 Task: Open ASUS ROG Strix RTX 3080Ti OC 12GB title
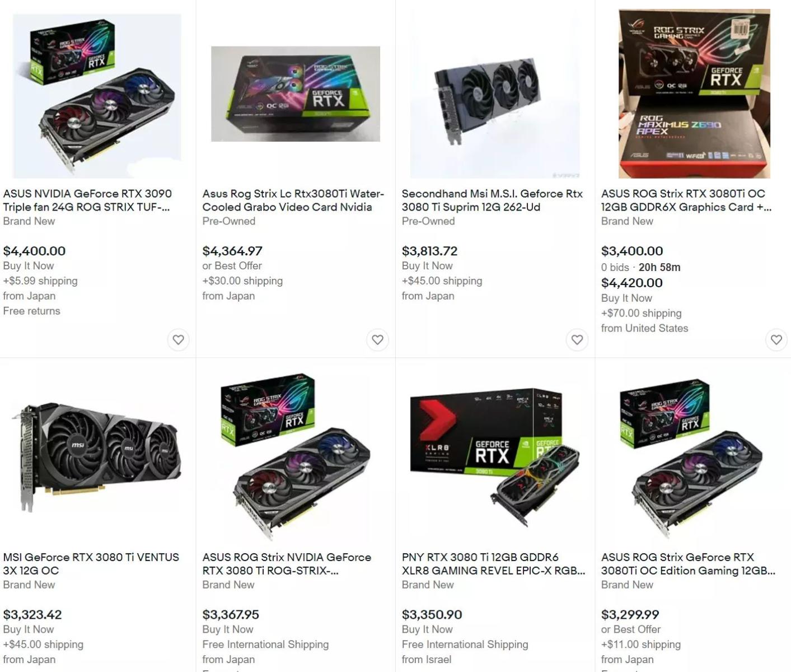(686, 200)
